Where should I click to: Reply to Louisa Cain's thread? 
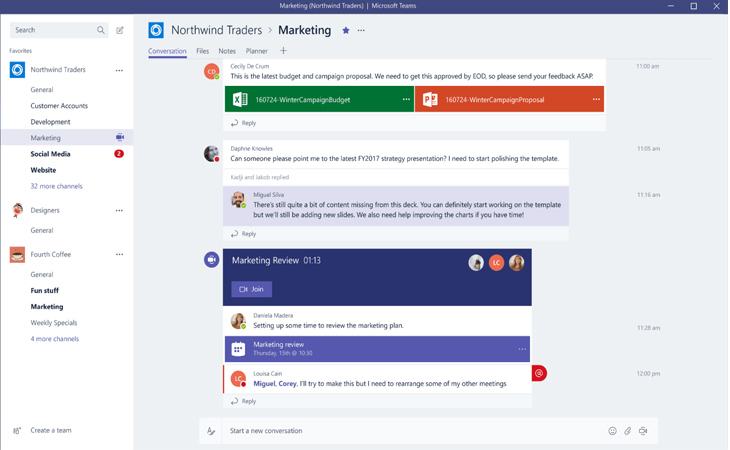243,401
